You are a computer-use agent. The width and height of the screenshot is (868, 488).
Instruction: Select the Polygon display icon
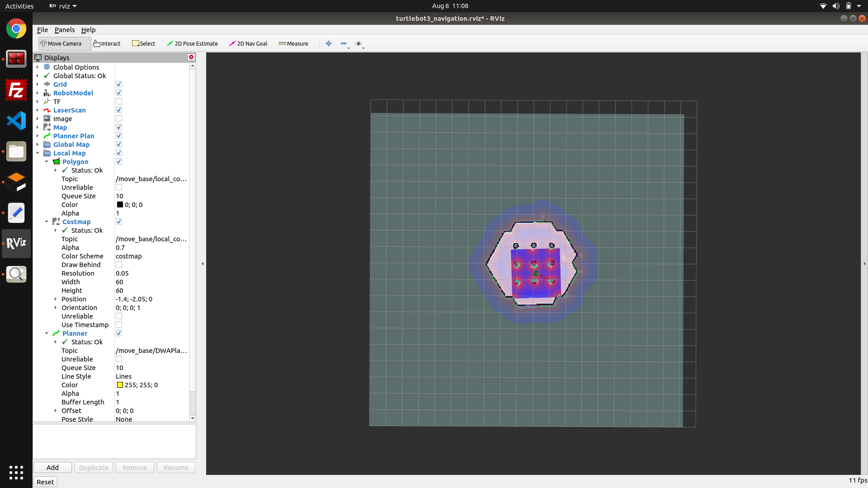point(56,161)
